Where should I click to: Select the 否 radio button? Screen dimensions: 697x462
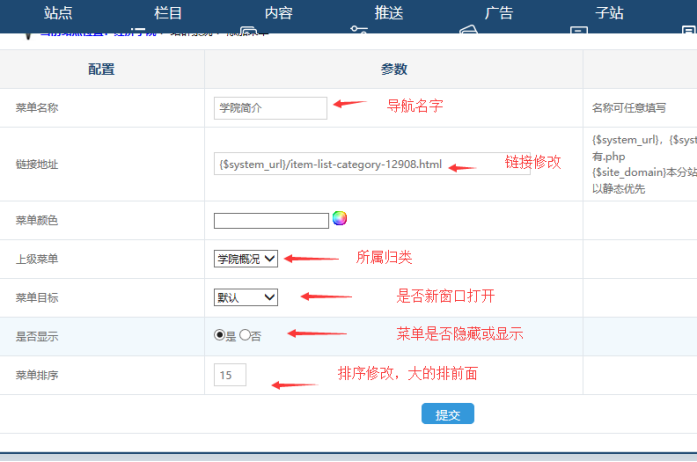pos(245,336)
